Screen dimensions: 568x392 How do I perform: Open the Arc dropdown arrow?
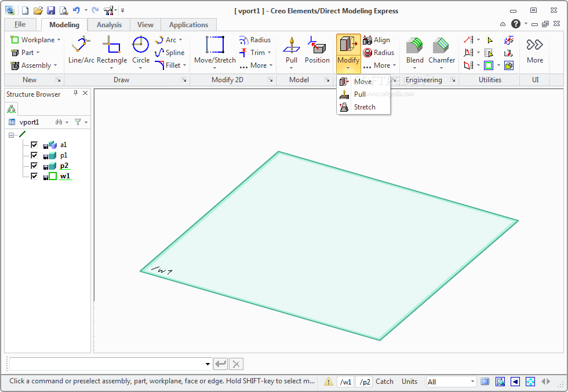click(x=180, y=40)
